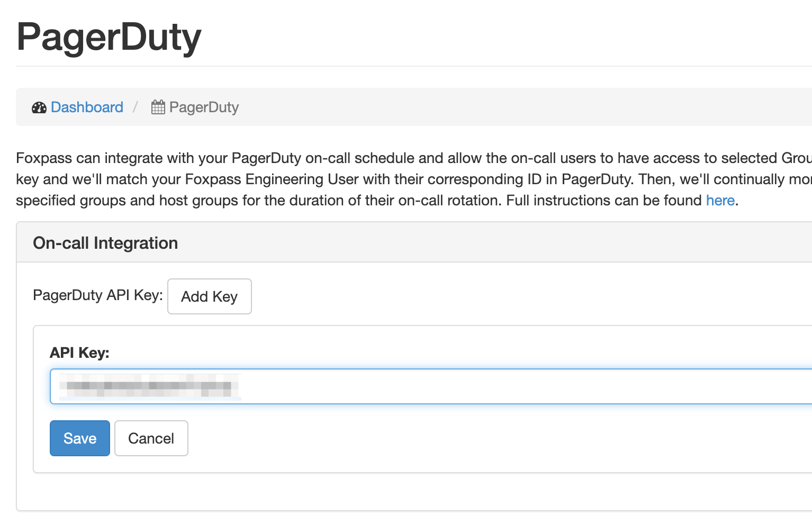
Task: Click the bold 'API Key:' field label
Action: (79, 353)
